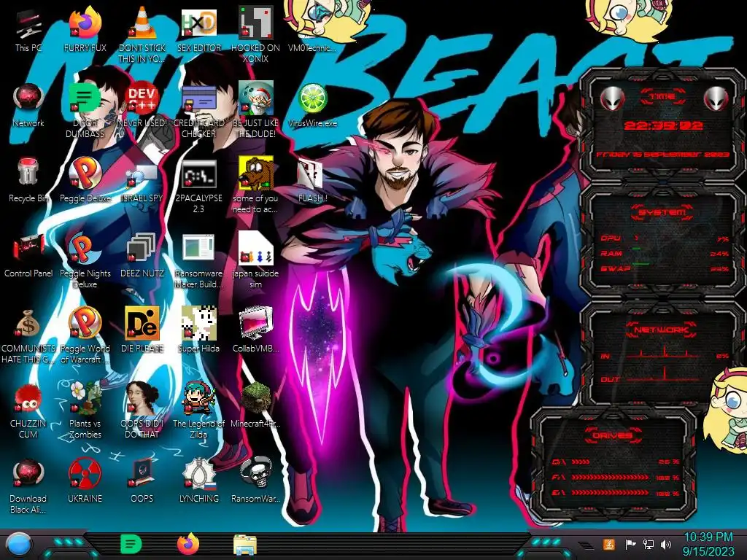
Task: Select the OOPS DID I DO THAT portrait icon
Action: click(x=142, y=410)
